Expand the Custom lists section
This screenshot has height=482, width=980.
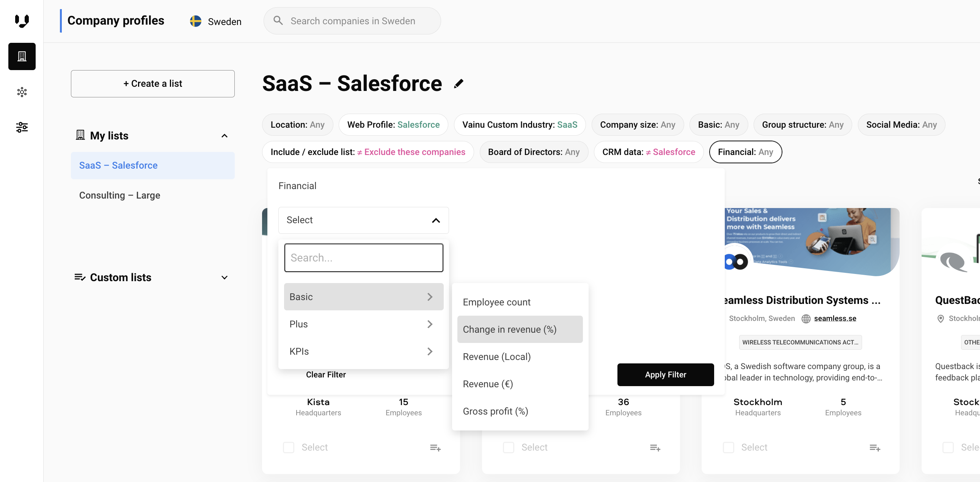[x=225, y=277]
